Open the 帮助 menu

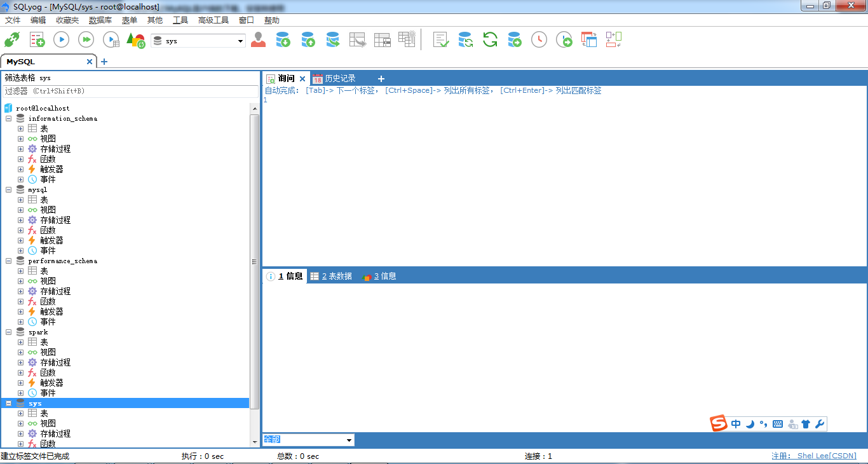click(x=272, y=20)
